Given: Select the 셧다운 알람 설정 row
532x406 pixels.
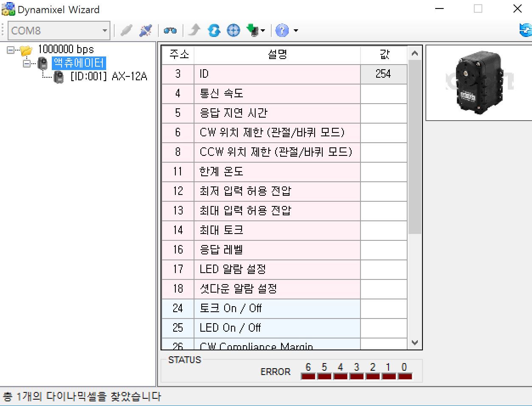Looking at the screenshot, I should coord(284,289).
